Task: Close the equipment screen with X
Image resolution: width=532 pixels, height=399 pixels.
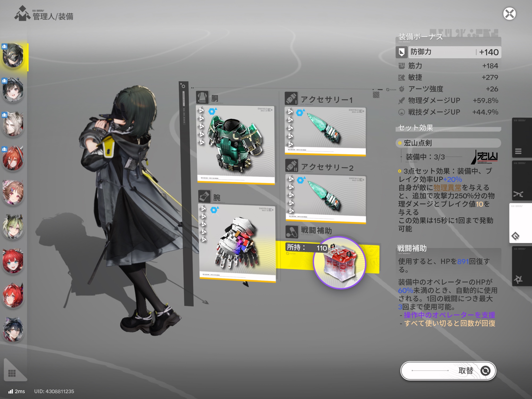Action: click(x=509, y=14)
